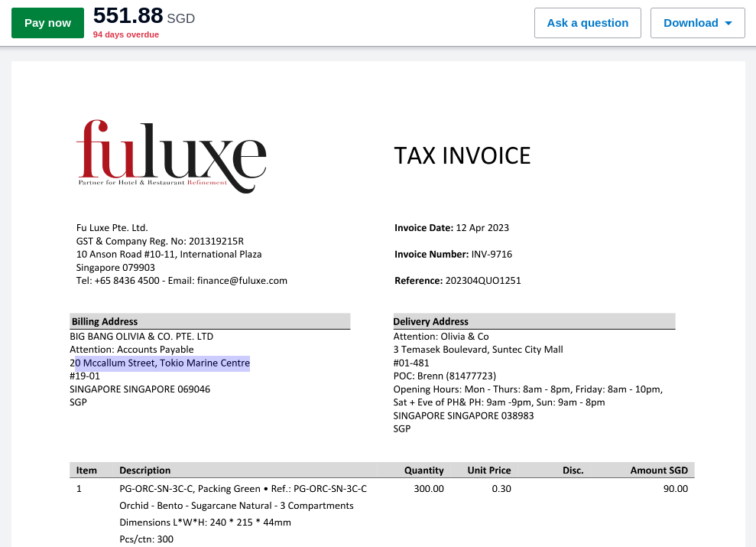Click the 94 days overdue notice

click(x=126, y=35)
